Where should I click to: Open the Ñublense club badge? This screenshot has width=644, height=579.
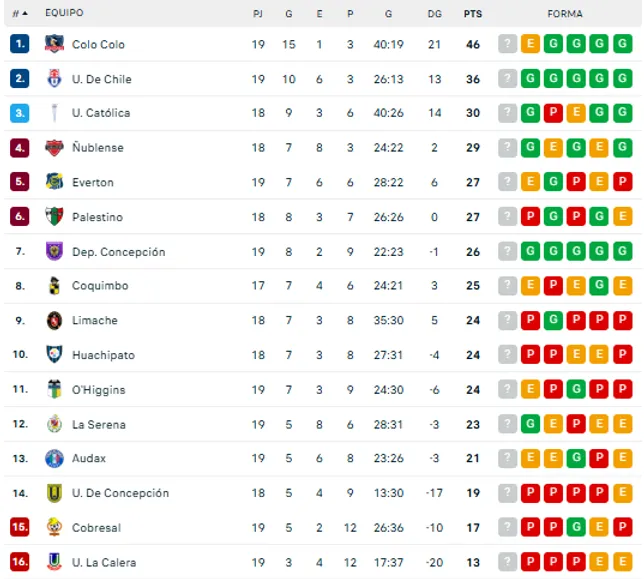[x=54, y=147]
